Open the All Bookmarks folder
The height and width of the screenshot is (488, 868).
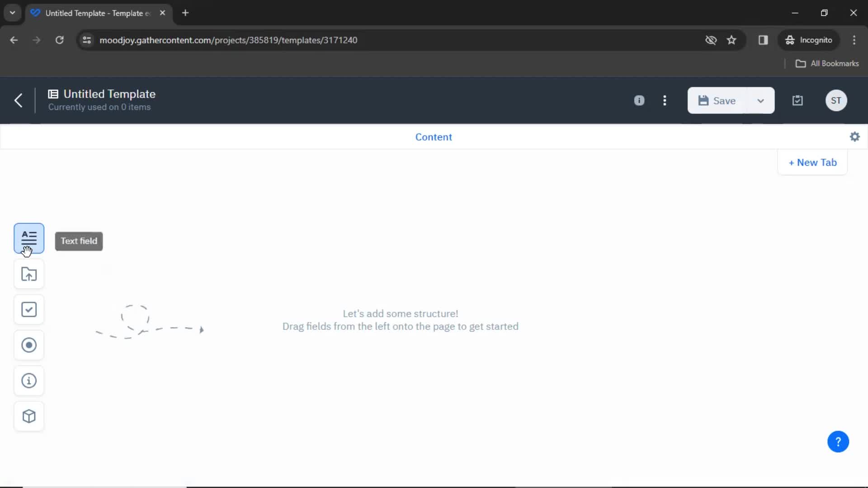(827, 63)
